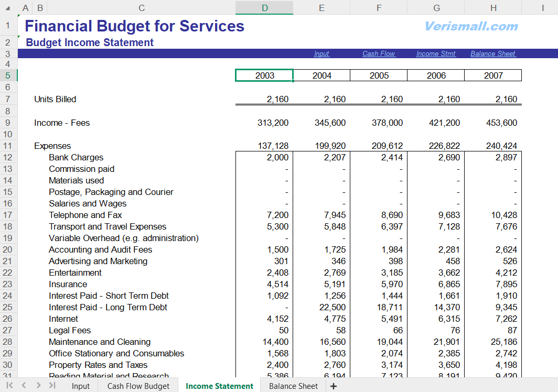
Task: Jump to the last sheet with navigation arrow
Action: pos(52,386)
